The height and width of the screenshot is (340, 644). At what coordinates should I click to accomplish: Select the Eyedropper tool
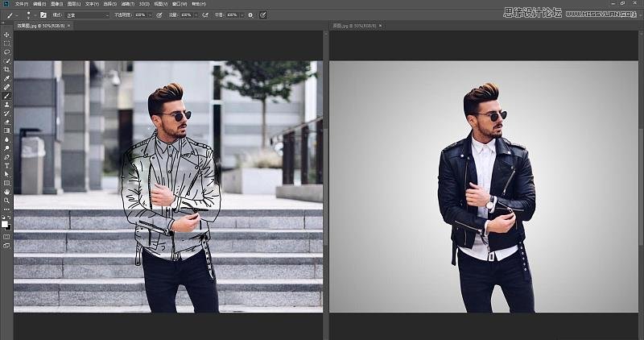point(6,78)
